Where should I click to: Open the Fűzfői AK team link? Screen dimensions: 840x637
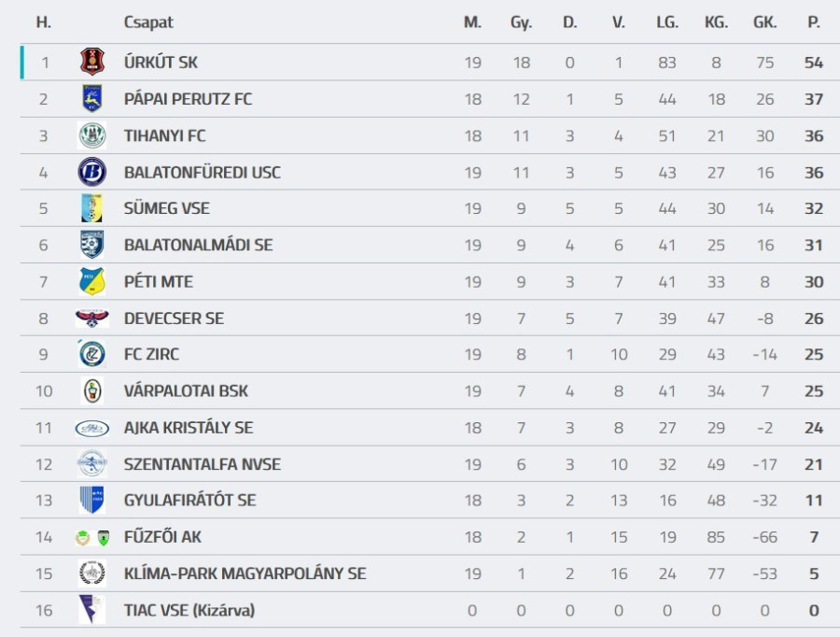click(162, 537)
